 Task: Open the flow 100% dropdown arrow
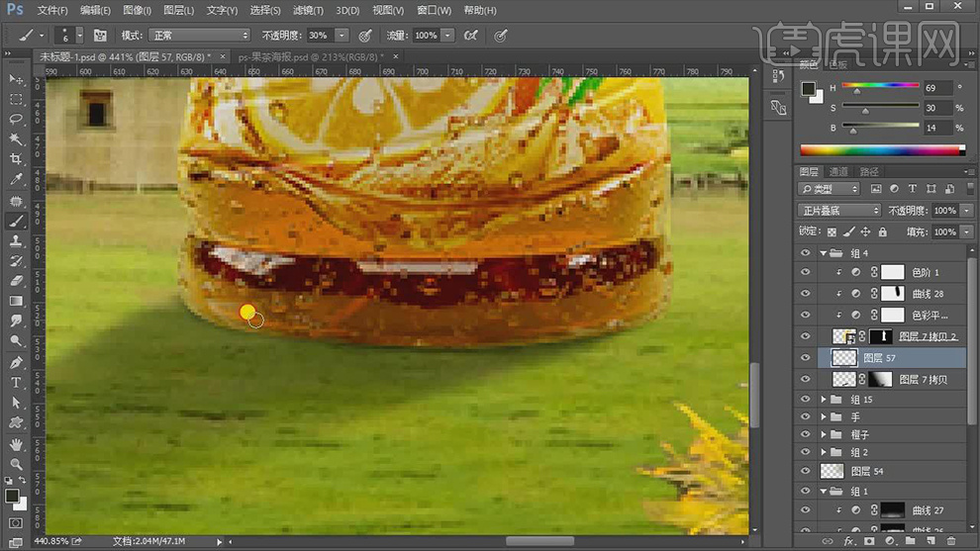point(447,36)
